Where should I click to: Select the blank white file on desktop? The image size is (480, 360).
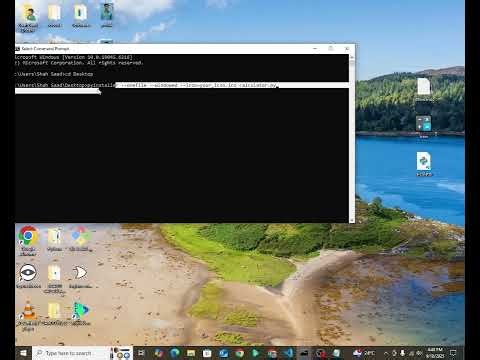(x=424, y=86)
